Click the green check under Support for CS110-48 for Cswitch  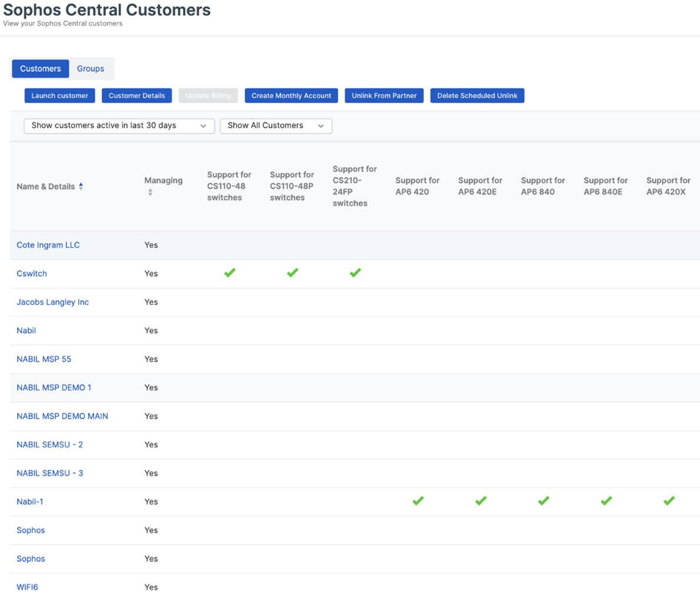tap(230, 272)
